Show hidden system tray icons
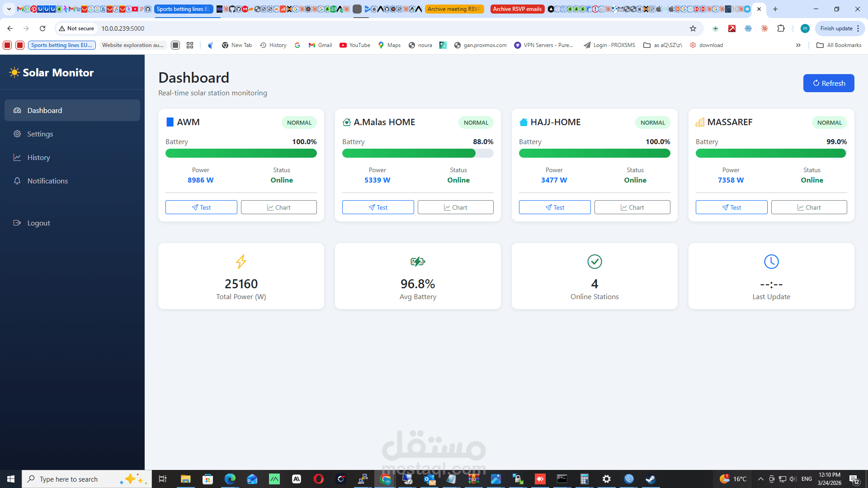 [760, 479]
